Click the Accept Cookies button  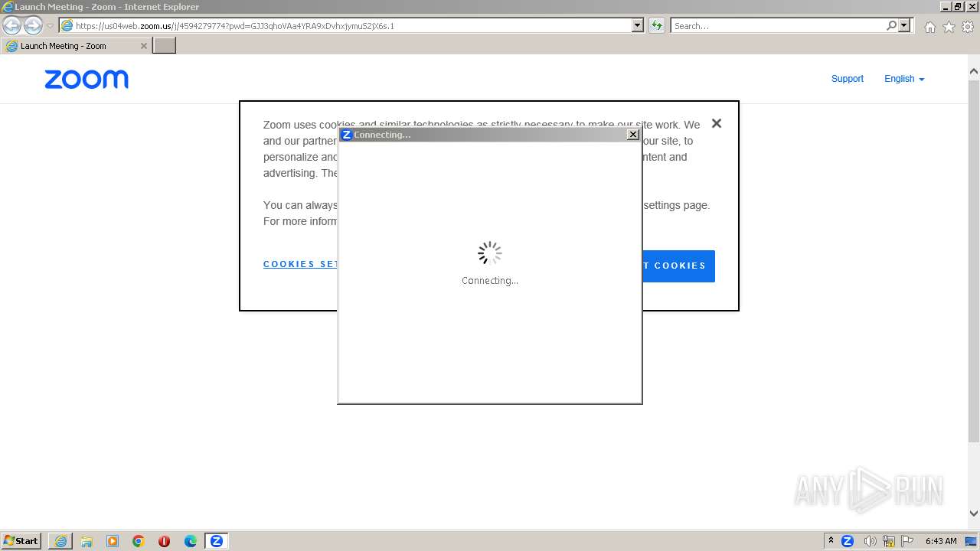click(x=678, y=266)
